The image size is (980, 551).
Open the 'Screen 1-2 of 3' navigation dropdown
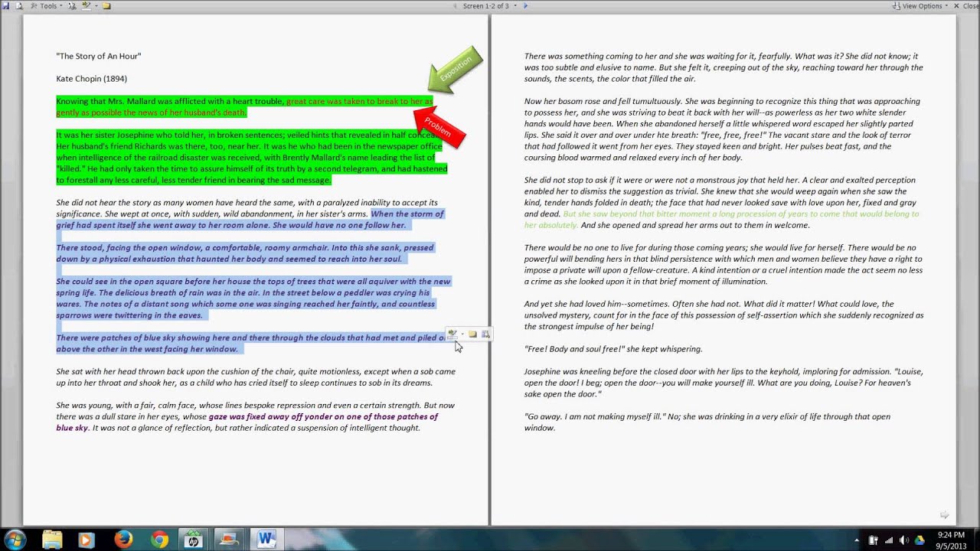tap(490, 6)
